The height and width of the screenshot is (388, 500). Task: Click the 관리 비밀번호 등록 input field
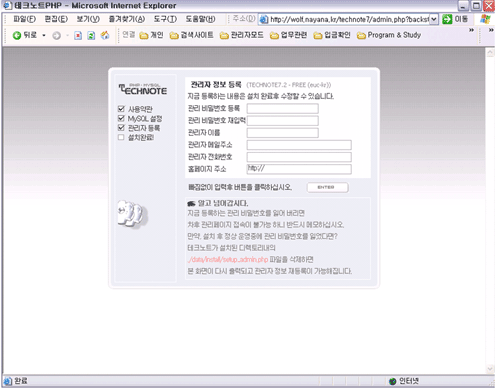283,109
